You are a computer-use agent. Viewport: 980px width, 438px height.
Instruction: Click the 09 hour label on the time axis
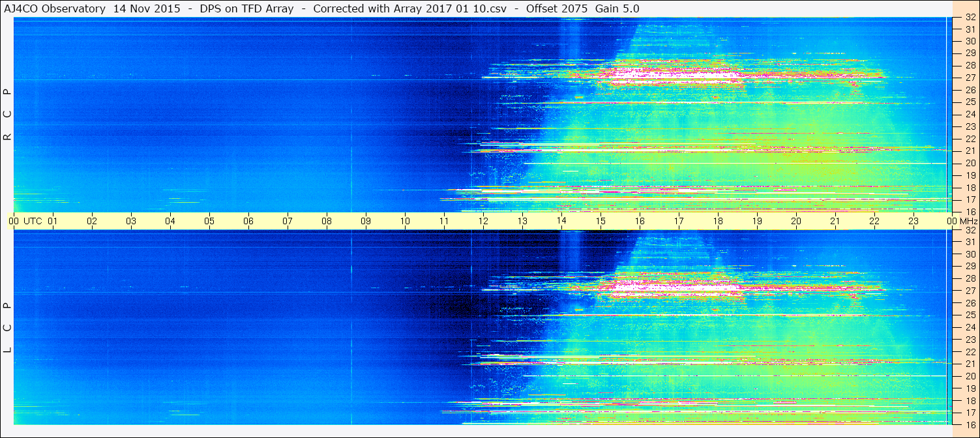coord(366,221)
